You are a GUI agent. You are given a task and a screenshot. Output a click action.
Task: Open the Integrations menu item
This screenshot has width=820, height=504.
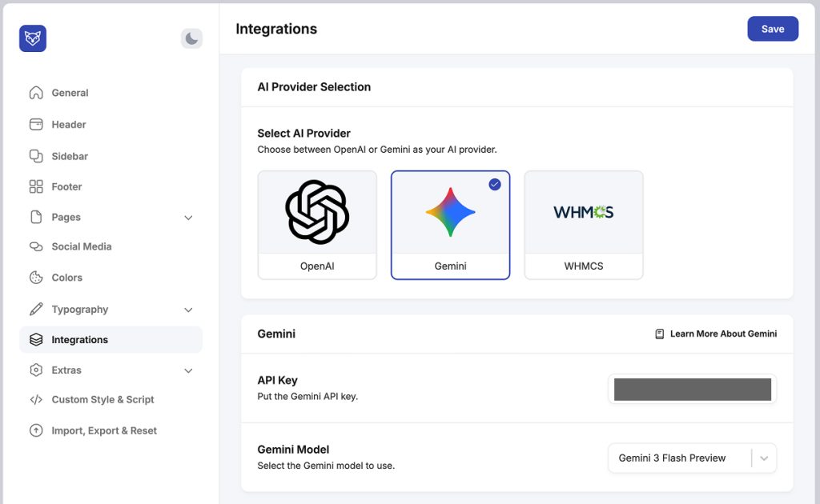click(80, 340)
